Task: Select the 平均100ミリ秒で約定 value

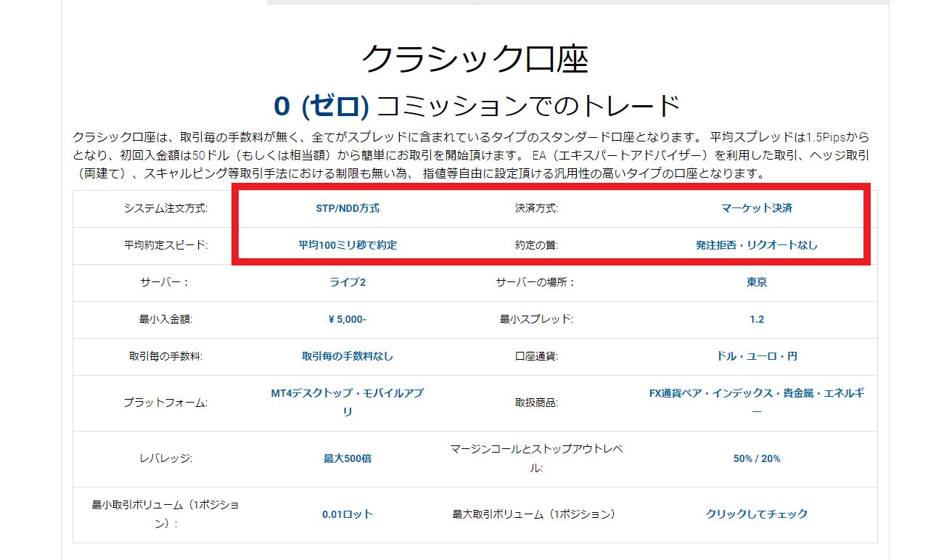Action: coord(348,245)
